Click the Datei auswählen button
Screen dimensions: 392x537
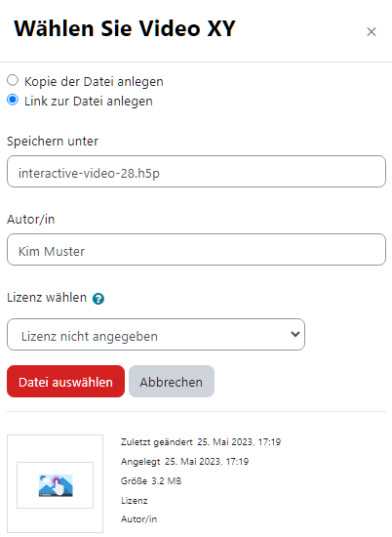65,381
